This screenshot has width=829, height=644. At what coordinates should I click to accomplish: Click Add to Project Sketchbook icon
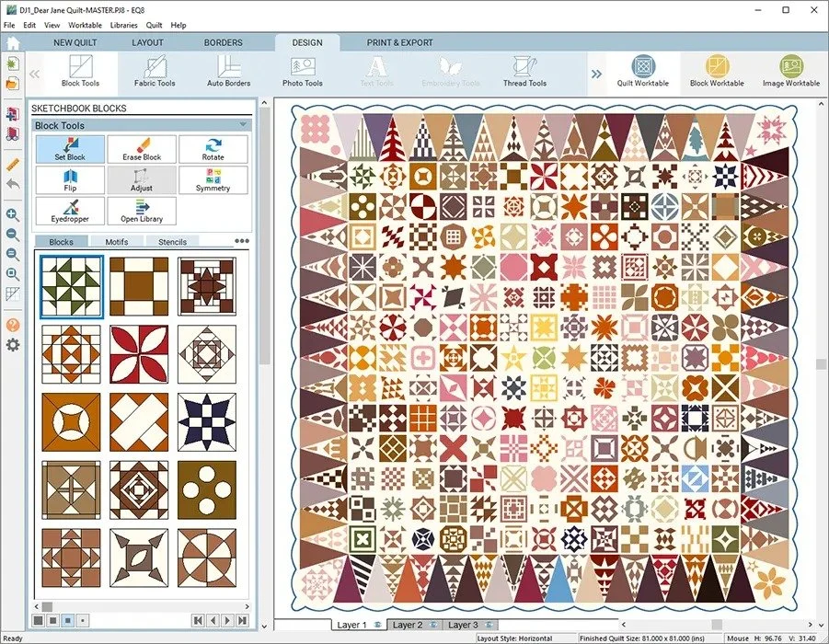pos(12,113)
